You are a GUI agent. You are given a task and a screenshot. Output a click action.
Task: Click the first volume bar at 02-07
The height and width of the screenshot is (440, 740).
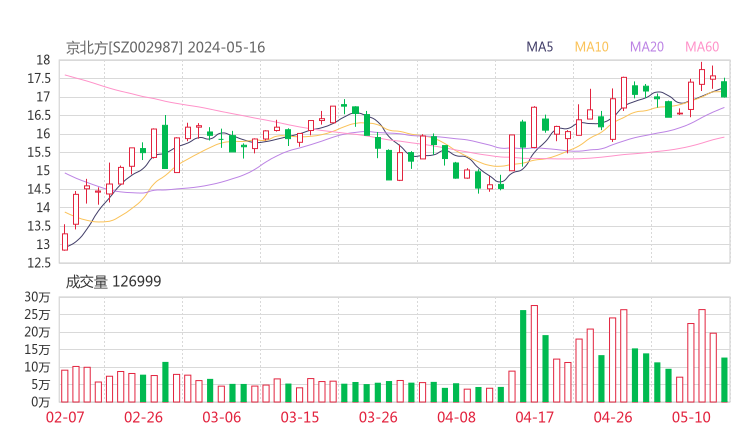pos(65,386)
